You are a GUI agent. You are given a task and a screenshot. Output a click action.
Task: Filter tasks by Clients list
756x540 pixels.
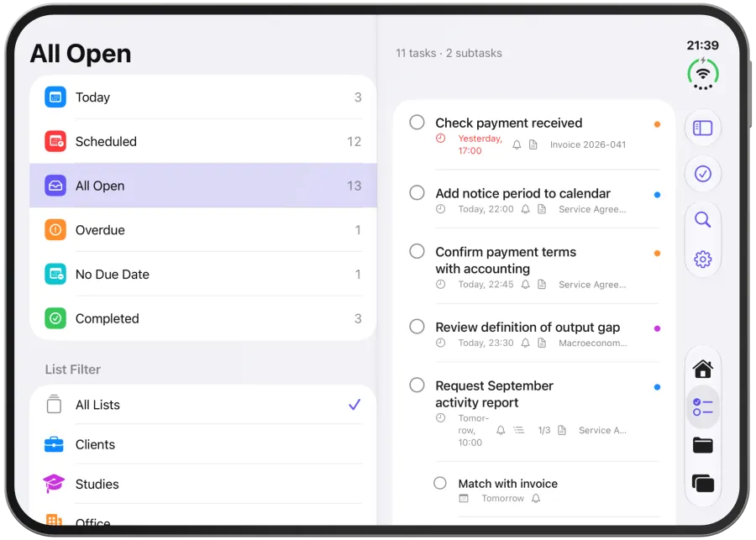pos(203,444)
